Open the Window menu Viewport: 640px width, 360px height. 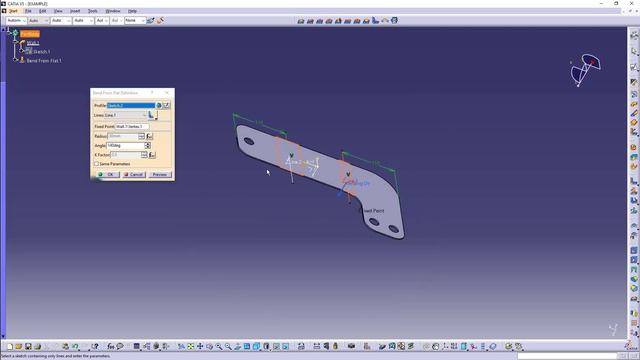[113, 11]
